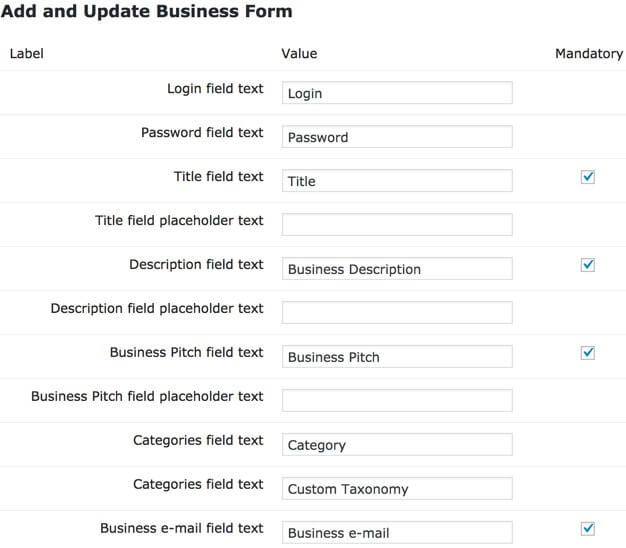Click the input containing "Login"
The height and width of the screenshot is (548, 626).
click(x=397, y=93)
